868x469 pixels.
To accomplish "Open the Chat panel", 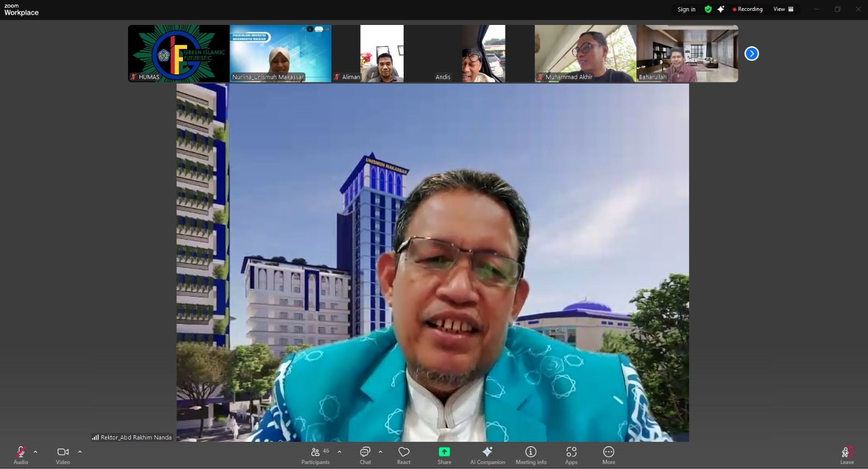I will click(365, 455).
